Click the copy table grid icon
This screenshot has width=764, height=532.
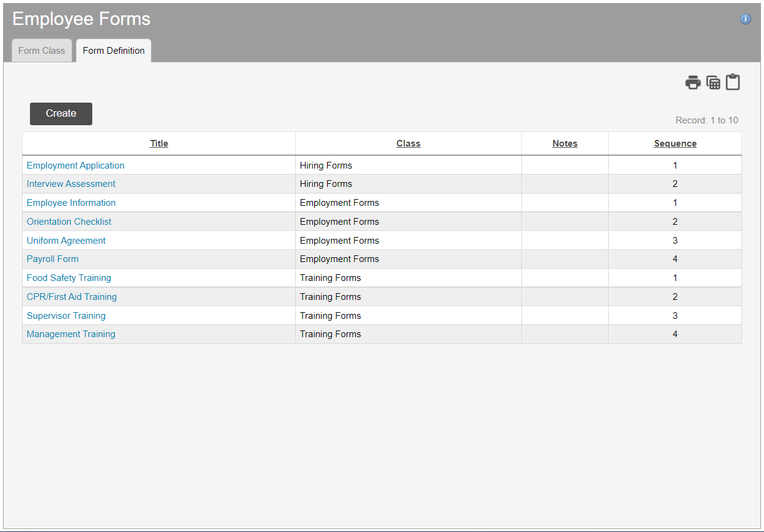[x=713, y=82]
